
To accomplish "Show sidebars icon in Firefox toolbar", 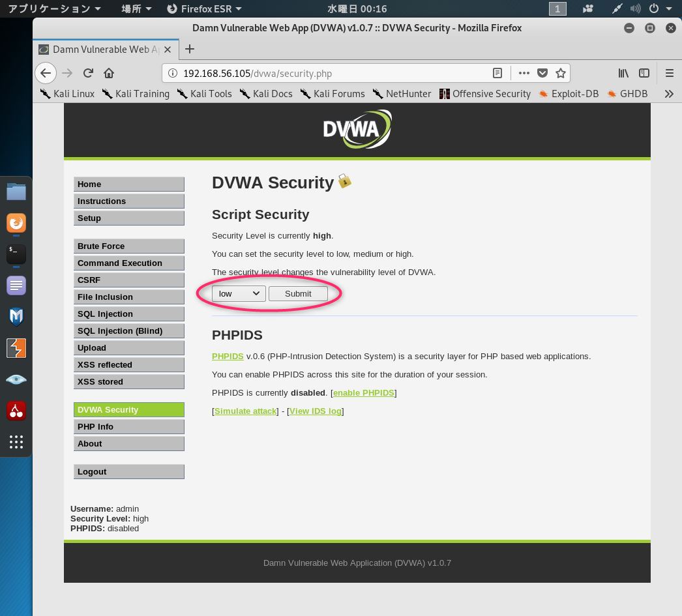I will 644,73.
